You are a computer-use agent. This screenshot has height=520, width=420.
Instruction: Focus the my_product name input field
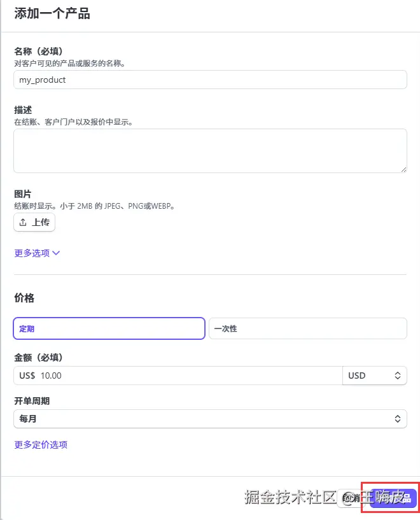210,80
